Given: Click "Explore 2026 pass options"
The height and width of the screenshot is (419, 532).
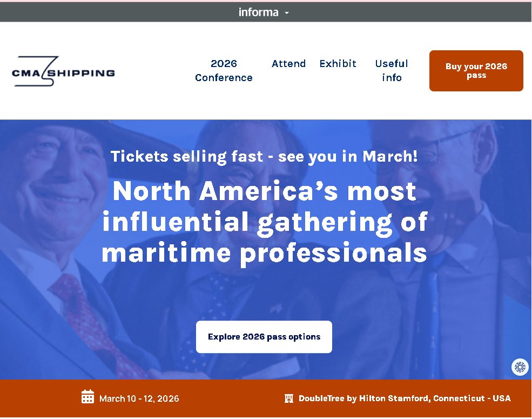Looking at the screenshot, I should (264, 336).
